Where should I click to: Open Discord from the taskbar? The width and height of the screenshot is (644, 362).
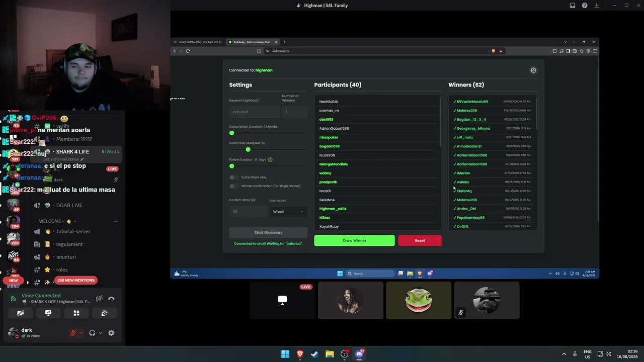pyautogui.click(x=359, y=354)
